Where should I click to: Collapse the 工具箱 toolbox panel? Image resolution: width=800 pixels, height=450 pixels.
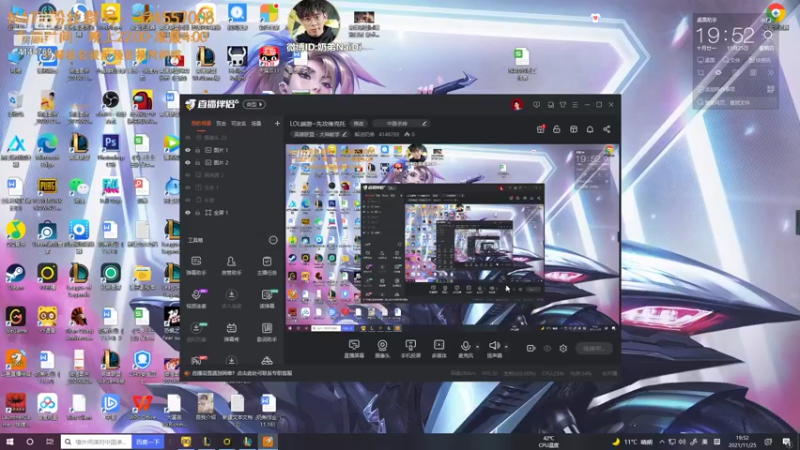point(273,240)
